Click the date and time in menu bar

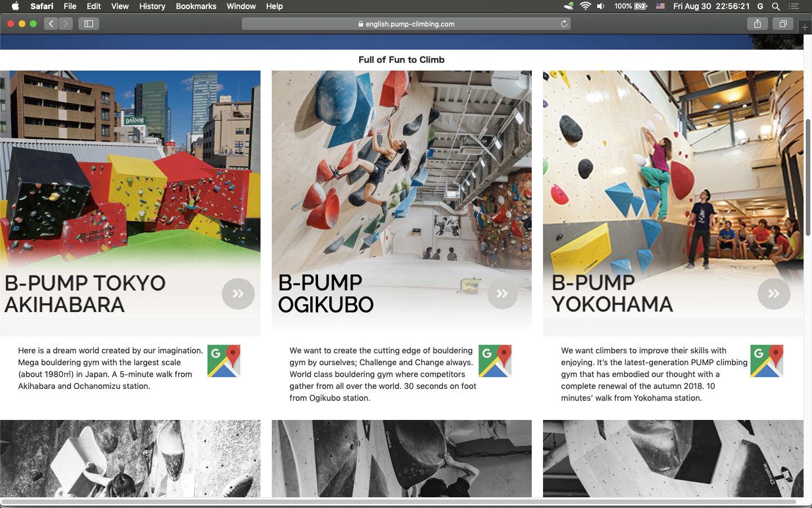(711, 6)
